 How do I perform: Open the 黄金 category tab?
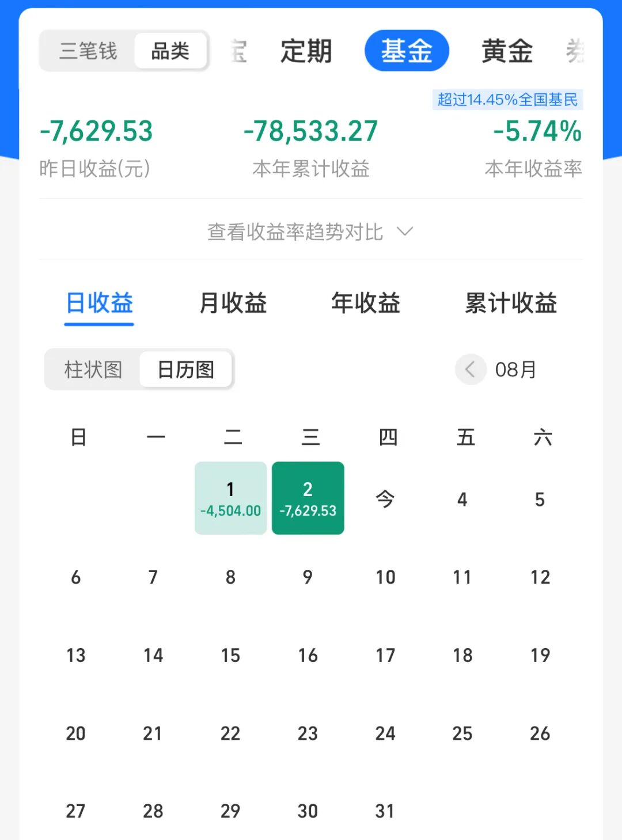(x=507, y=51)
